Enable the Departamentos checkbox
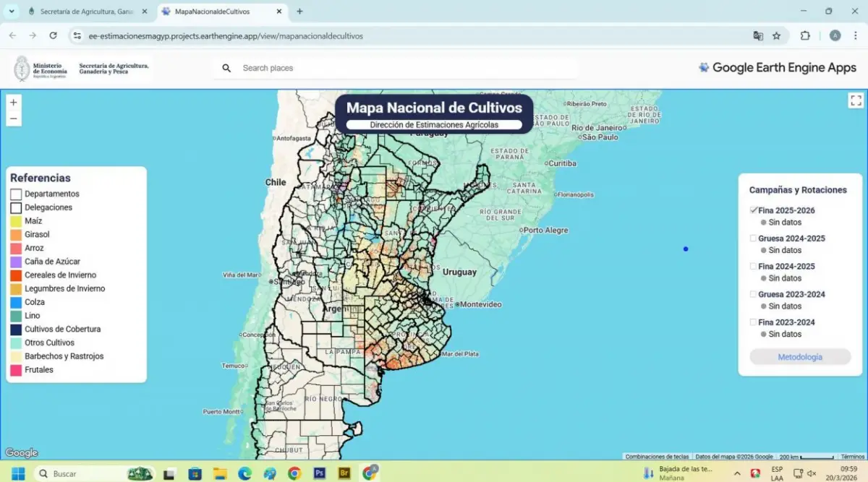This screenshot has width=868, height=482. tap(15, 194)
